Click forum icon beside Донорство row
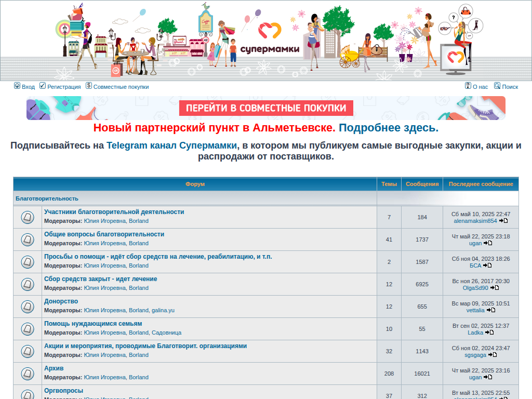This screenshot has width=532, height=399. click(x=28, y=307)
